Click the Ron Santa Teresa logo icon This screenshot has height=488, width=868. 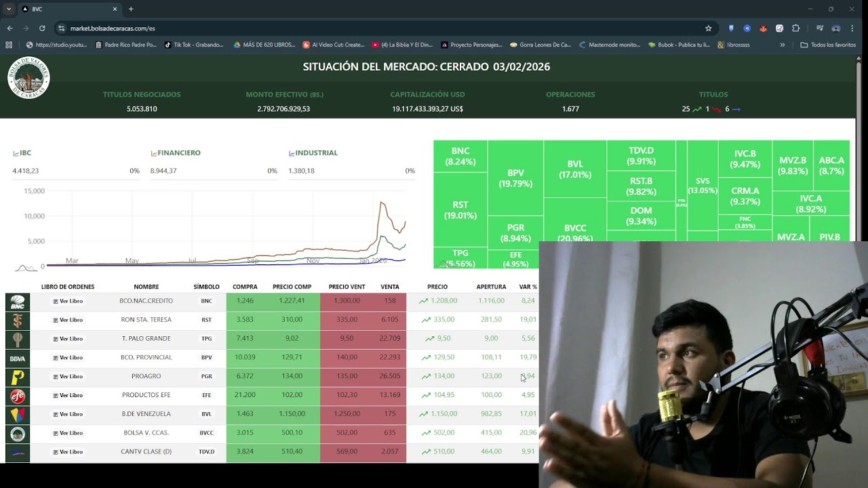click(18, 321)
